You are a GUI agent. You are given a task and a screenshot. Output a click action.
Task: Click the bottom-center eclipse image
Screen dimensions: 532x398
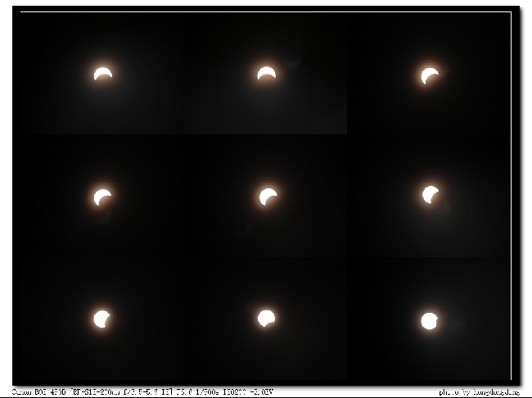coord(266,318)
